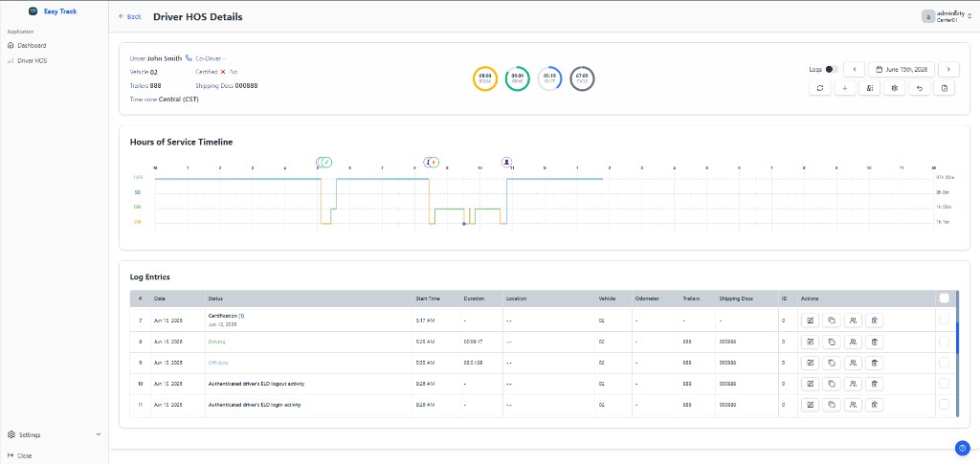Click 'Authenticated driver's ELD logout activity' text
This screenshot has height=464, width=980.
coord(256,384)
